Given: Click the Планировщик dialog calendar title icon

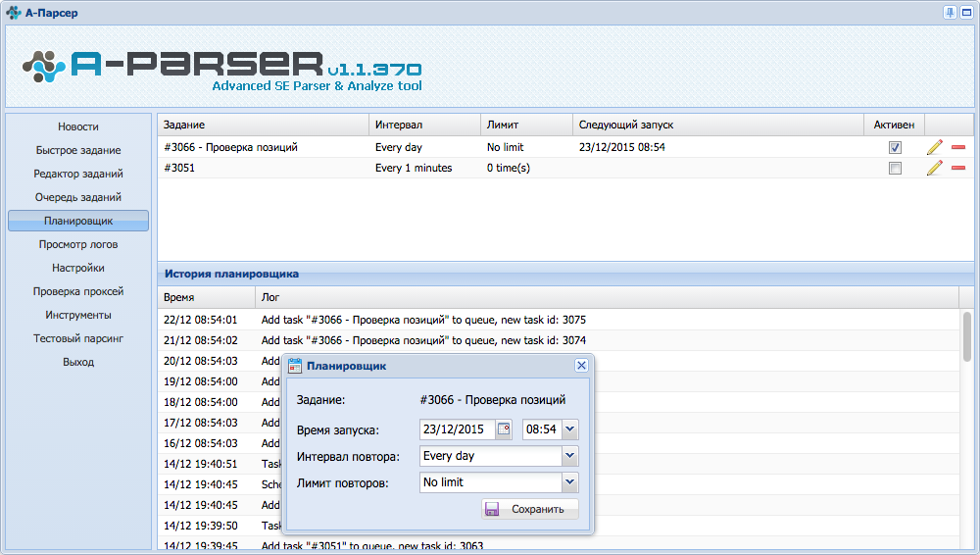Looking at the screenshot, I should 295,366.
